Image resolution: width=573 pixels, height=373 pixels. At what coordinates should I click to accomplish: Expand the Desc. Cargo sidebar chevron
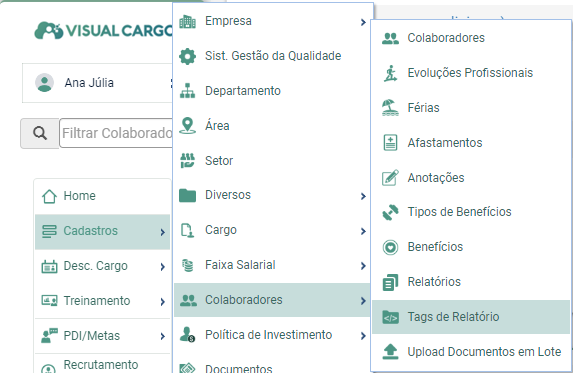[x=162, y=267]
